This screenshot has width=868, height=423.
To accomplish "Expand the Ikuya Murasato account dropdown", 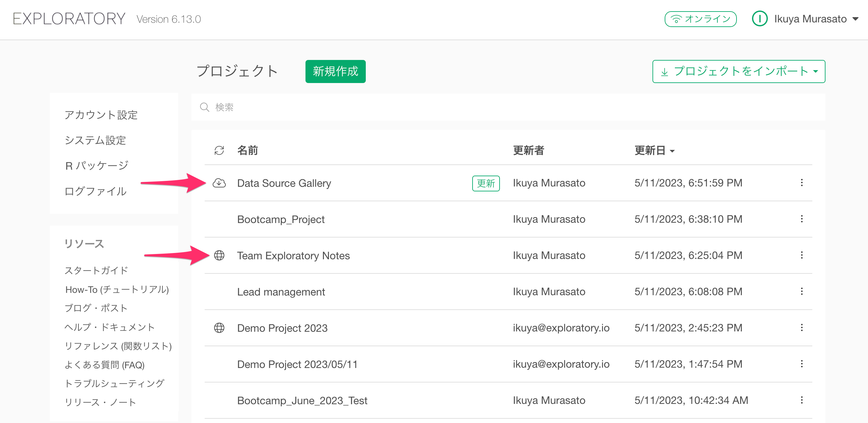I will coord(855,19).
